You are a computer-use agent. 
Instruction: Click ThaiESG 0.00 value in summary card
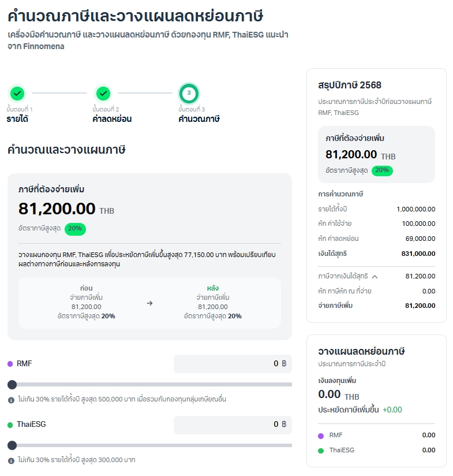428,450
